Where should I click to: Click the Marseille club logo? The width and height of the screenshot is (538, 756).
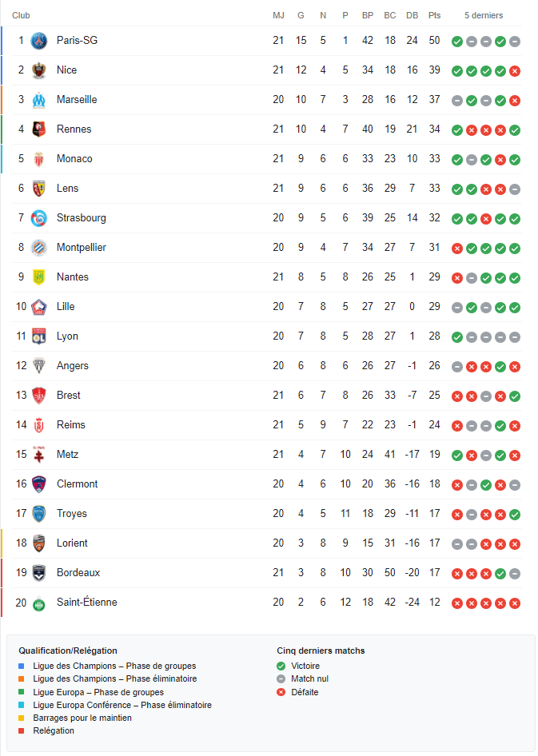click(x=39, y=100)
